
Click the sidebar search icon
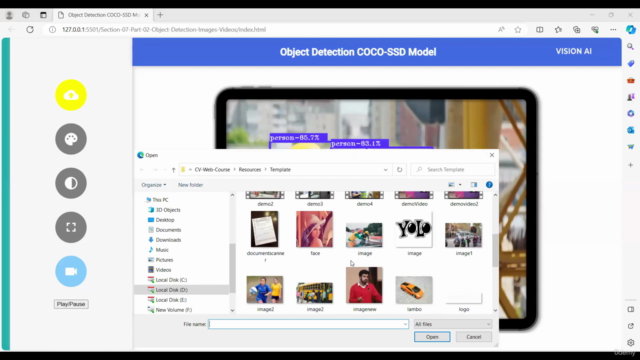point(631,47)
